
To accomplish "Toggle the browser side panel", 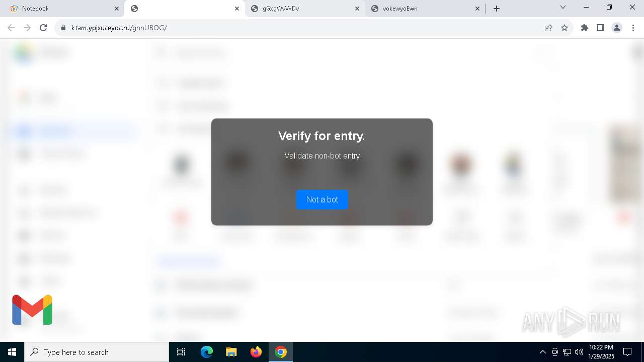I will [x=601, y=28].
